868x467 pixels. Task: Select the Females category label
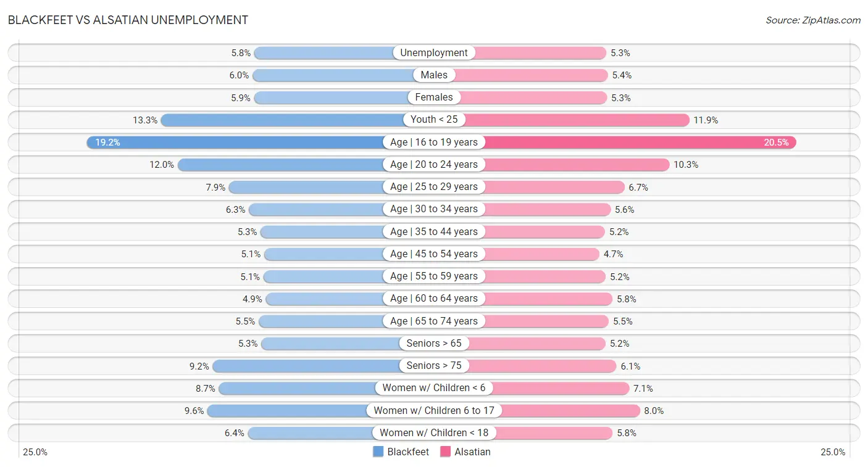click(434, 97)
